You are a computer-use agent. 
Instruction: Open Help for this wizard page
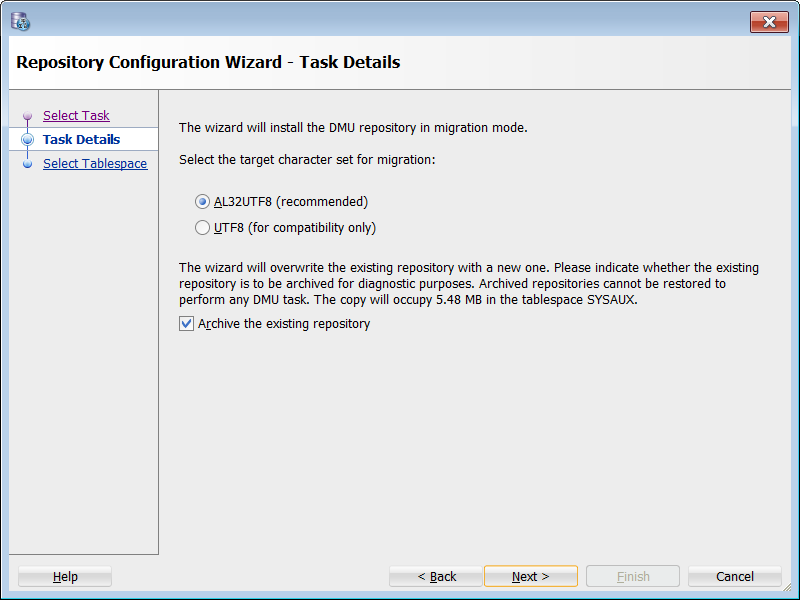[65, 577]
